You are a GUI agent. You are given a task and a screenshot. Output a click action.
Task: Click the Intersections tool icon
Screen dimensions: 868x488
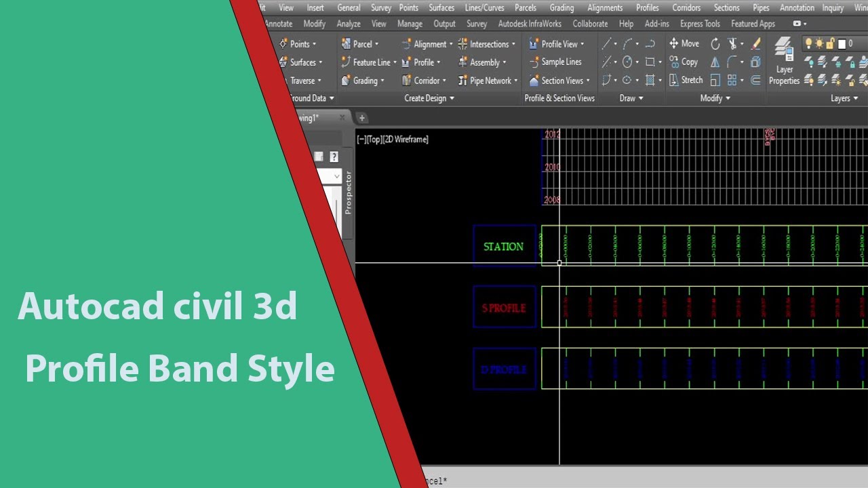[463, 44]
